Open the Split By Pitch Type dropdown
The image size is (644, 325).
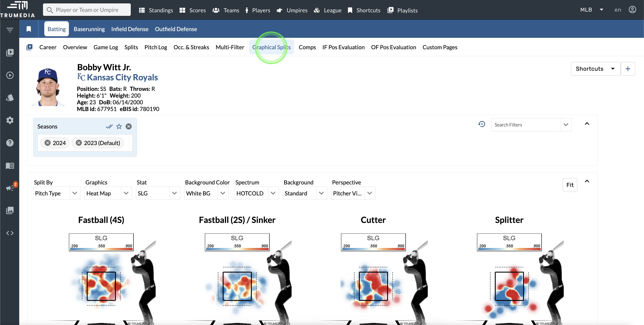[57, 193]
